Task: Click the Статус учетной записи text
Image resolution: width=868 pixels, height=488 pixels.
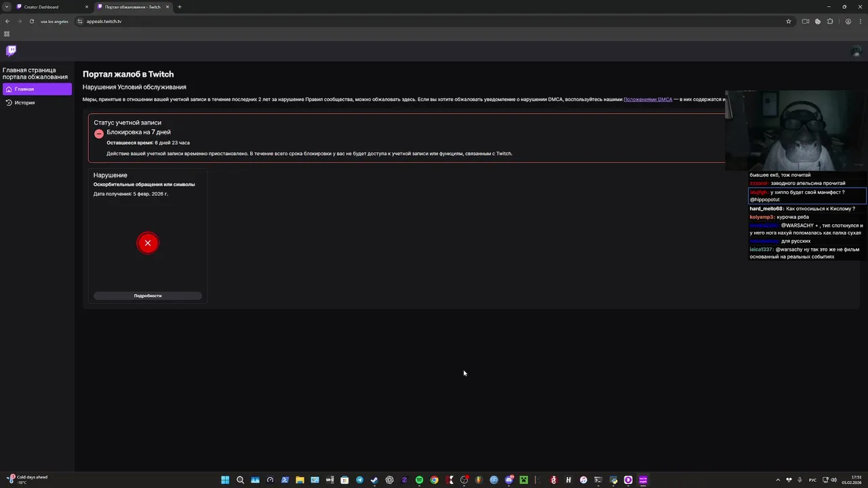Action: point(127,123)
